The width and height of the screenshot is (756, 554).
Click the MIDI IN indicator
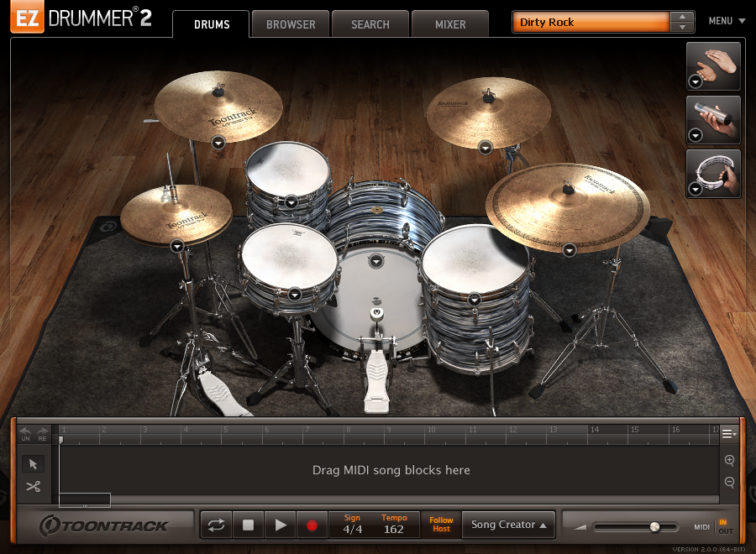coord(722,522)
